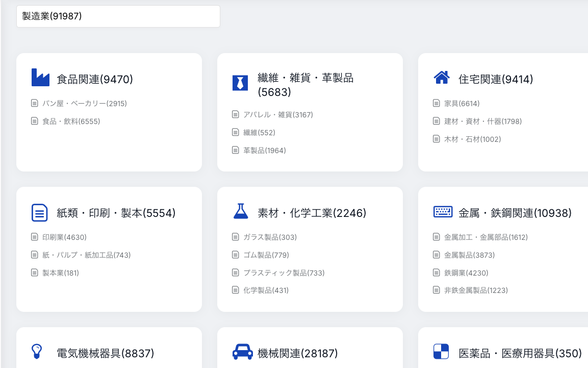
Task: Click the square icon beside 医薬品・医療用器具
Action: coord(441,352)
